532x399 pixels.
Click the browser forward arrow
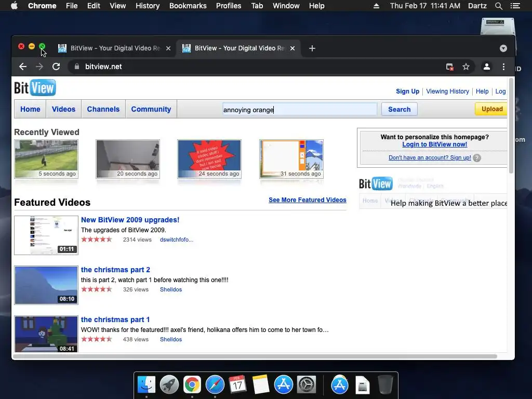pos(39,66)
